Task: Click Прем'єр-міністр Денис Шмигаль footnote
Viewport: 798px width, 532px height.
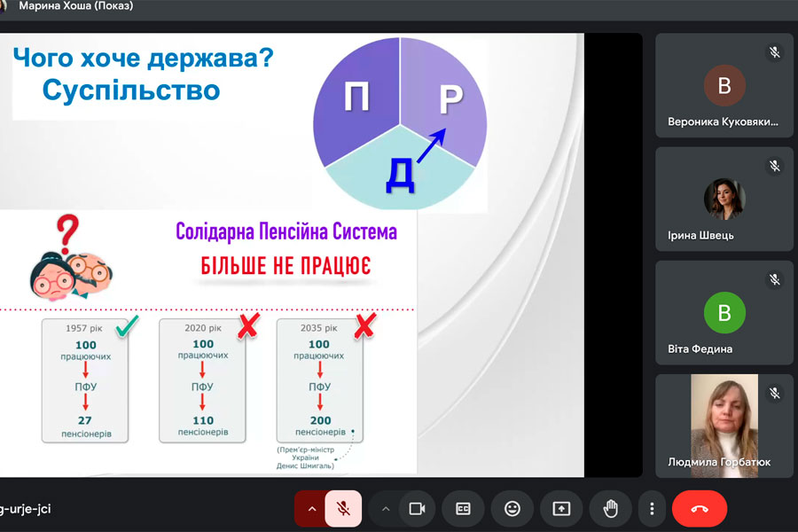Action: (305, 458)
